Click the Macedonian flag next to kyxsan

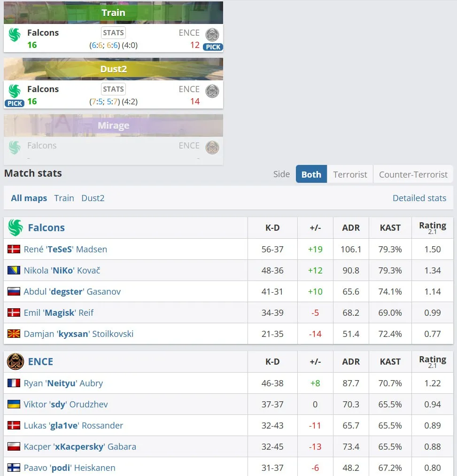click(14, 334)
